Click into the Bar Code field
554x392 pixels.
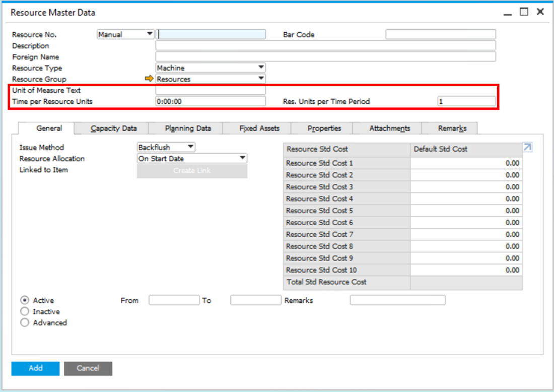[441, 34]
